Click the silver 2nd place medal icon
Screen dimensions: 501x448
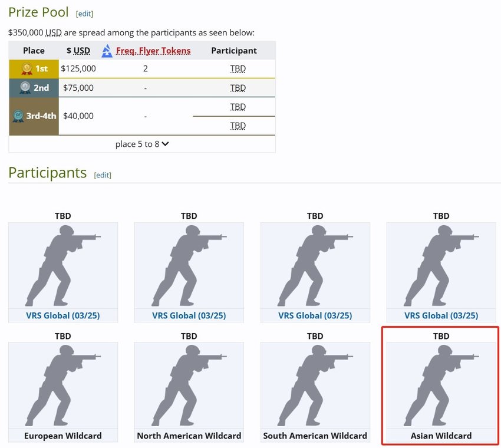(26, 88)
